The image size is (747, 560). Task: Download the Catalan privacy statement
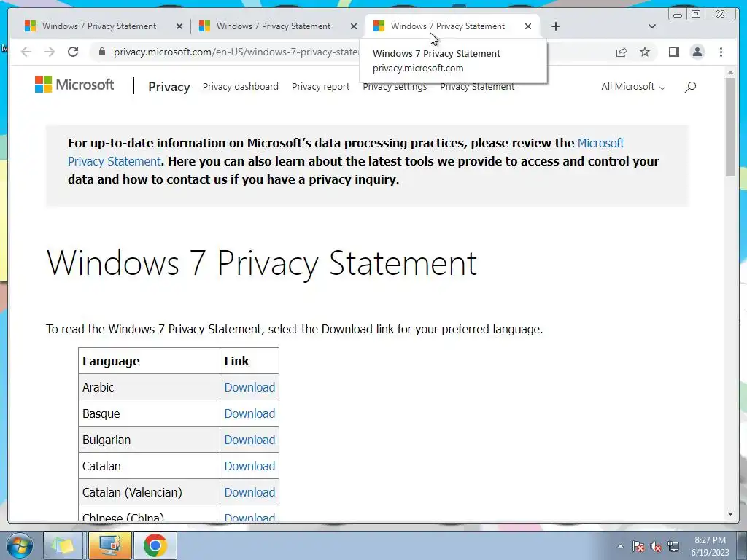click(249, 466)
